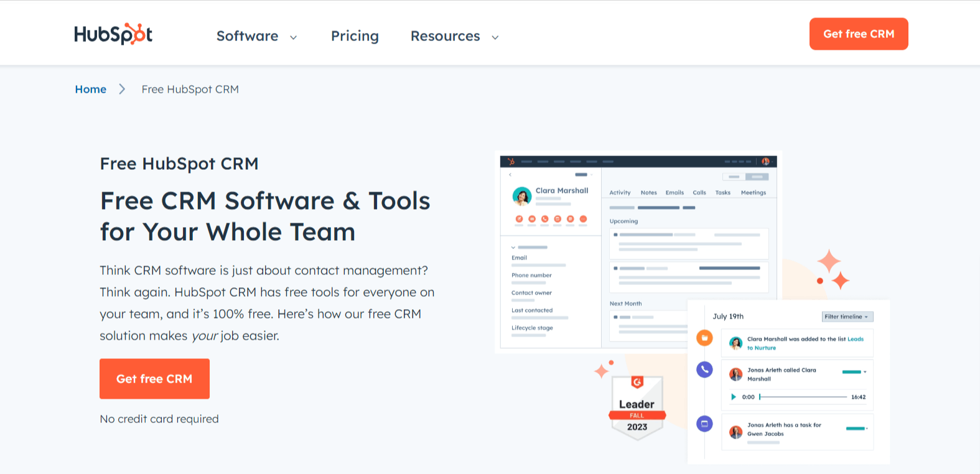Click the Get free CRM button below the paragraph

pyautogui.click(x=154, y=378)
